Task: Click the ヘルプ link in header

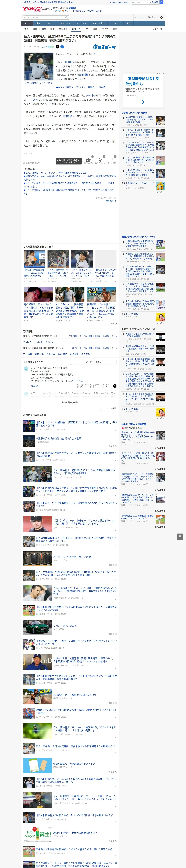Action: click(127, 2)
